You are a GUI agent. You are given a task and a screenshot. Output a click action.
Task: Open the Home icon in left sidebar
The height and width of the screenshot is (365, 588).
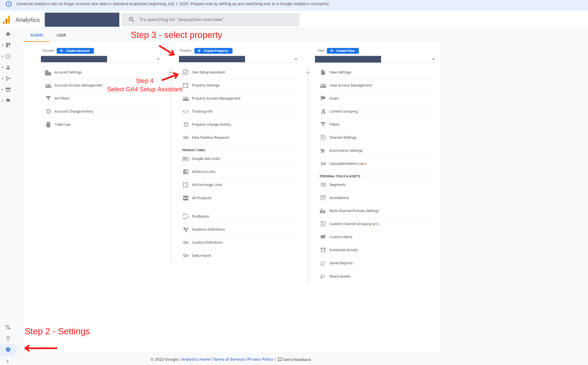coord(8,34)
